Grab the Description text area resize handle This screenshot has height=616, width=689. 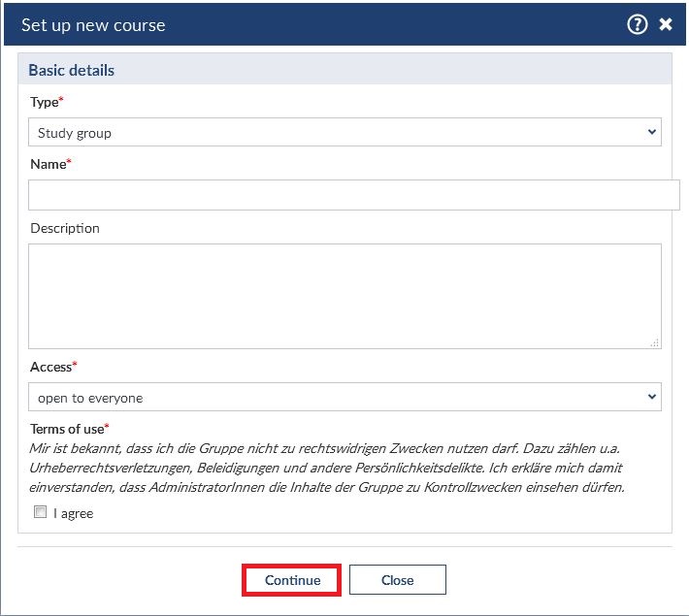[x=655, y=341]
